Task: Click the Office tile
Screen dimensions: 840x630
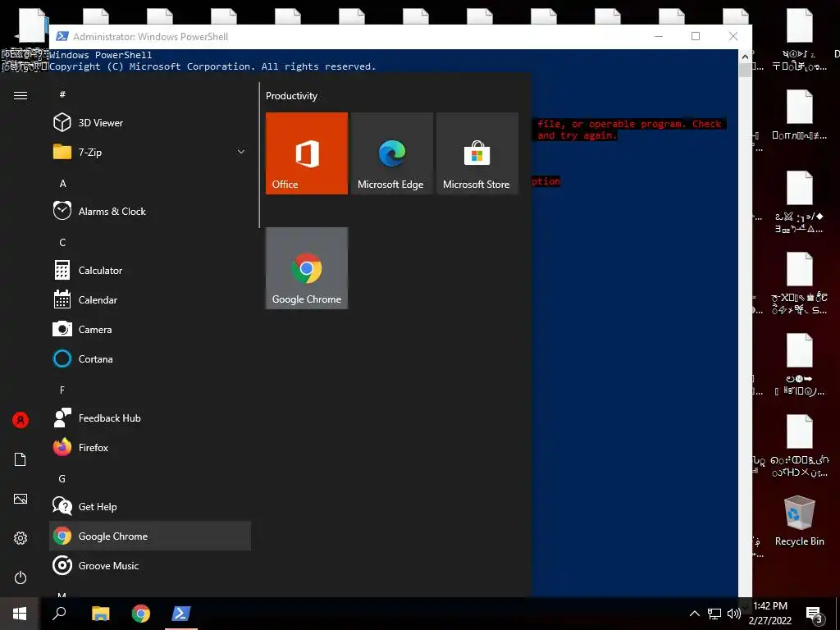Action: click(307, 153)
